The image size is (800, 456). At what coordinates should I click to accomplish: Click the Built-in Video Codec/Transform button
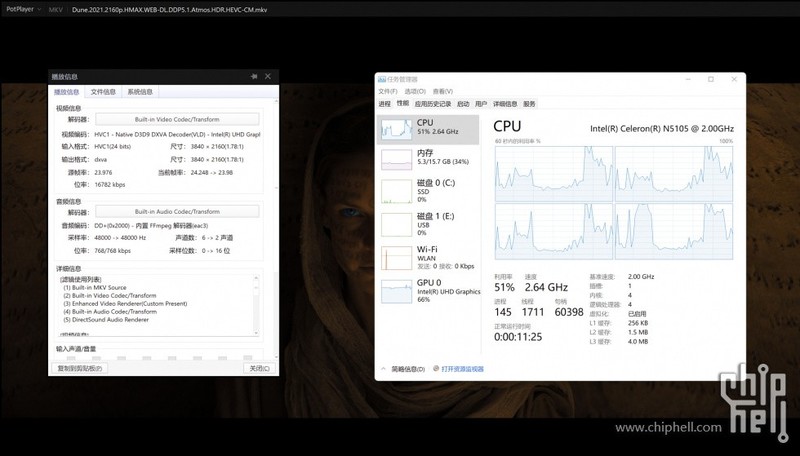click(x=177, y=119)
